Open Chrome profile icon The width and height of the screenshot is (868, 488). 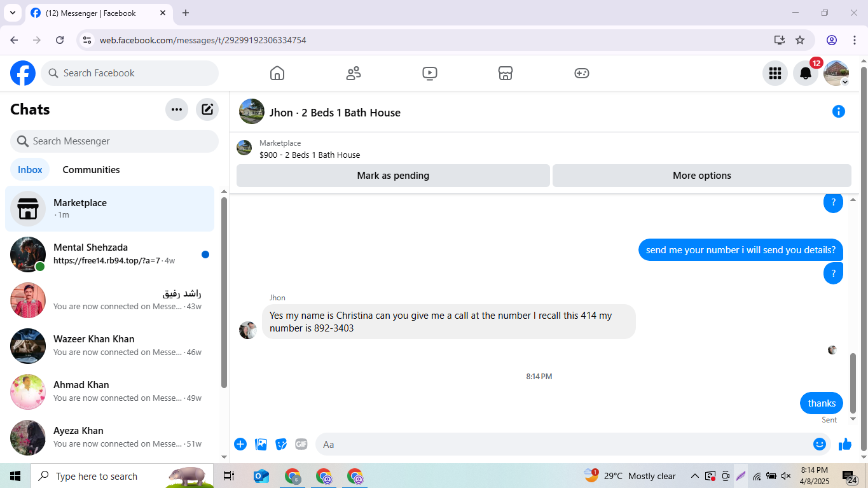(832, 40)
